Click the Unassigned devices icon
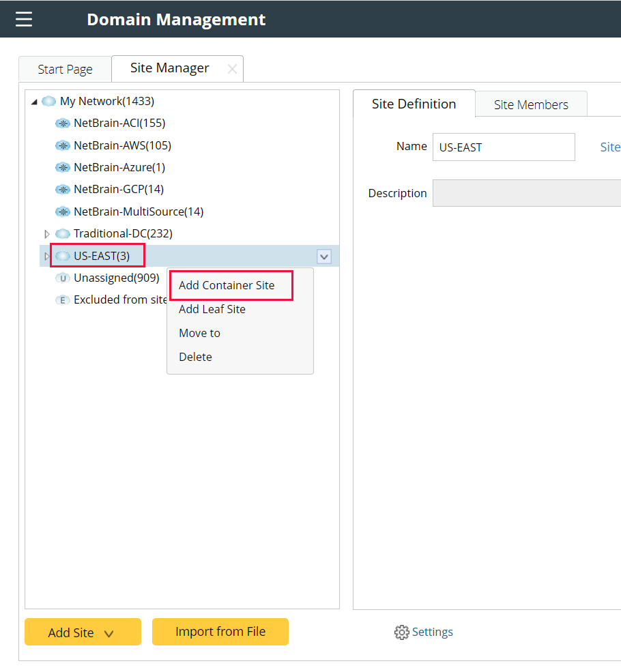 [x=62, y=278]
